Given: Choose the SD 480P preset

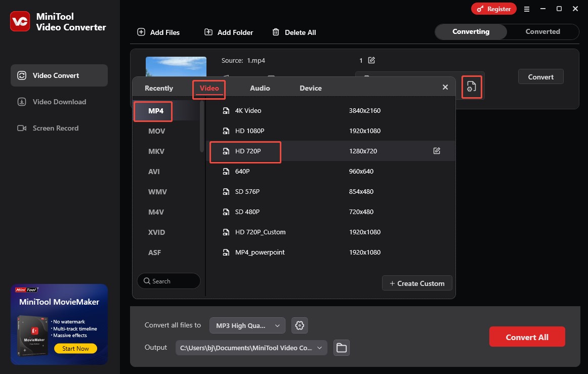Looking at the screenshot, I should 331,212.
